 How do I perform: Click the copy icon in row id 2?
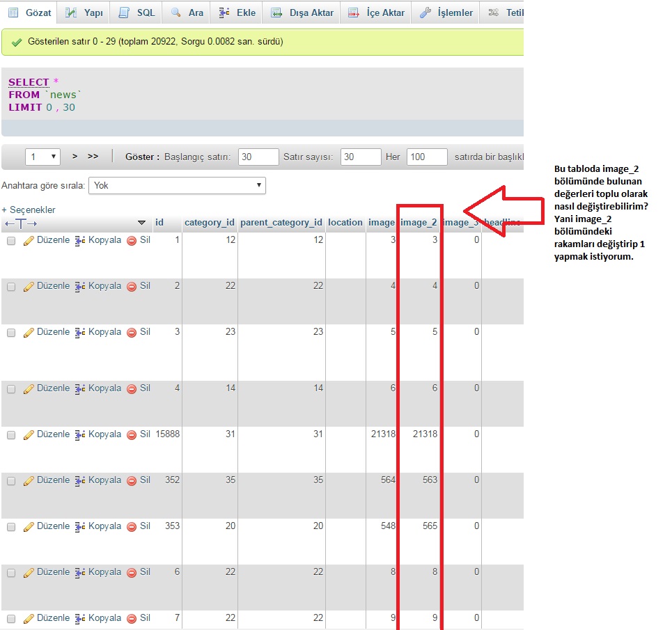click(79, 287)
